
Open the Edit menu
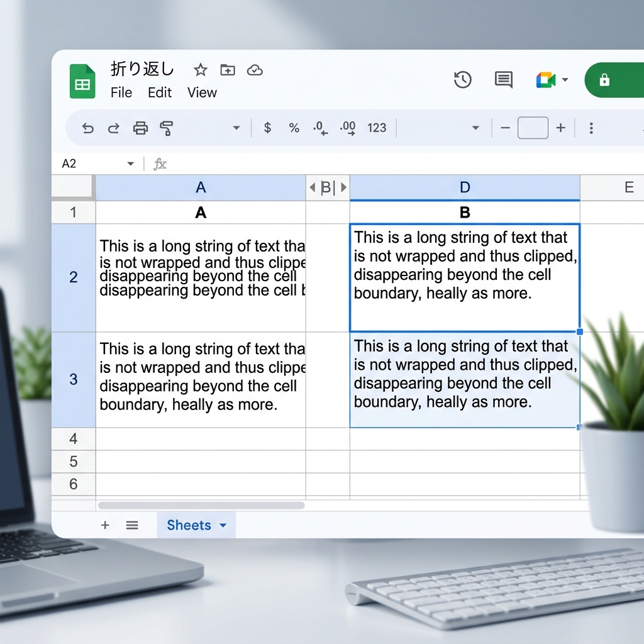[159, 92]
